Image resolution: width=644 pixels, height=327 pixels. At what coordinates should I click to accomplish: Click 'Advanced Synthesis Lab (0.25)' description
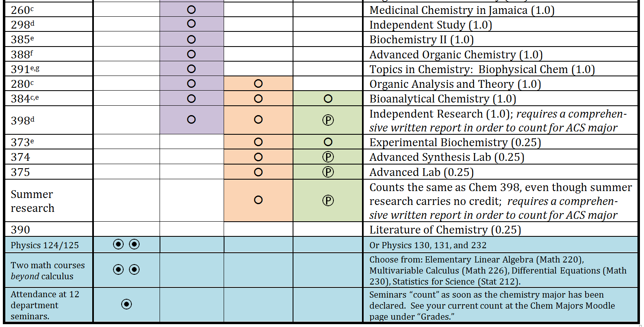coord(447,157)
